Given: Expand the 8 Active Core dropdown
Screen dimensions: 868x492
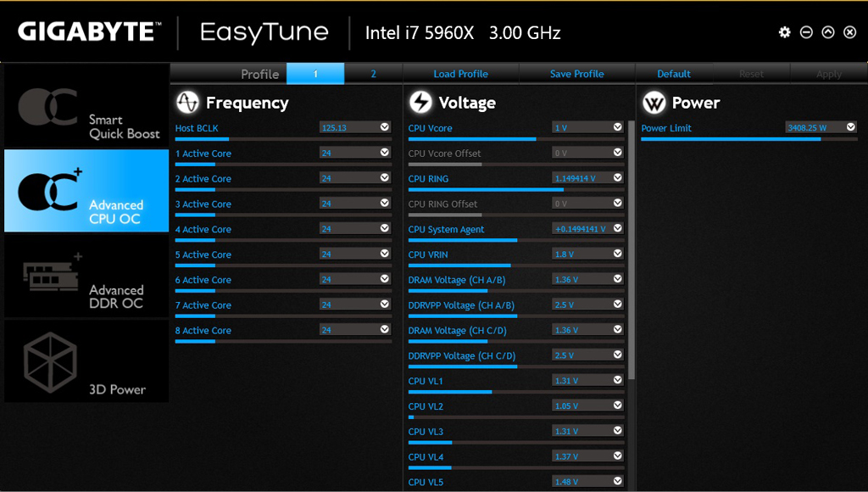Looking at the screenshot, I should click(385, 330).
